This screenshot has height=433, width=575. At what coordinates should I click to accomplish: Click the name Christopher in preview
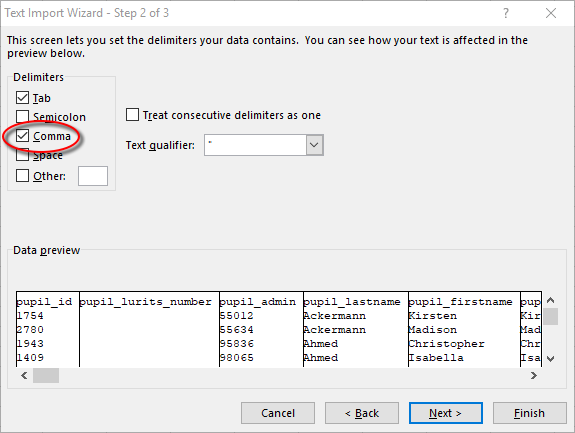[x=447, y=344]
